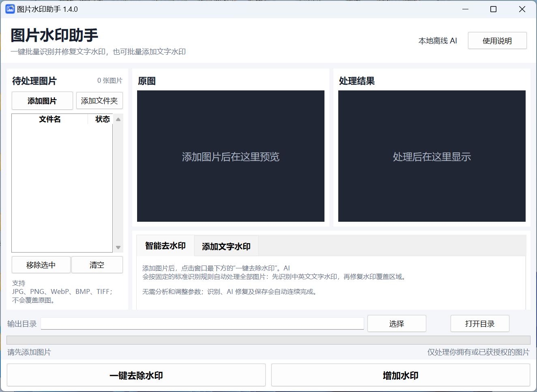The height and width of the screenshot is (392, 537).
Task: Click 添加图片 to add images
Action: click(x=42, y=101)
